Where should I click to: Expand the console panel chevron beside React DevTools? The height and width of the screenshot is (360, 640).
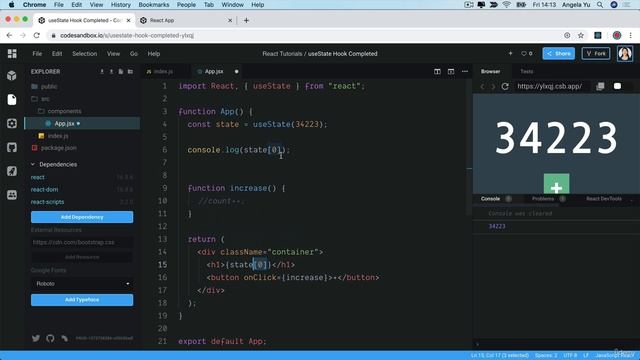pyautogui.click(x=632, y=200)
